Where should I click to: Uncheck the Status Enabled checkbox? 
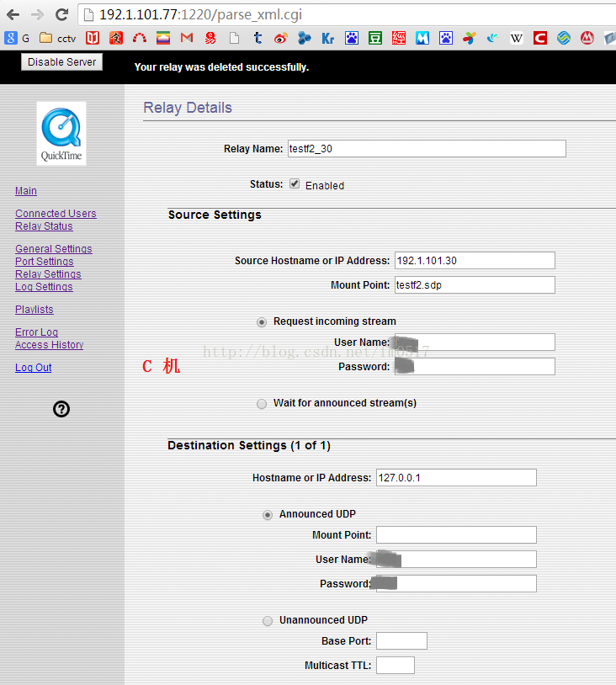(295, 184)
